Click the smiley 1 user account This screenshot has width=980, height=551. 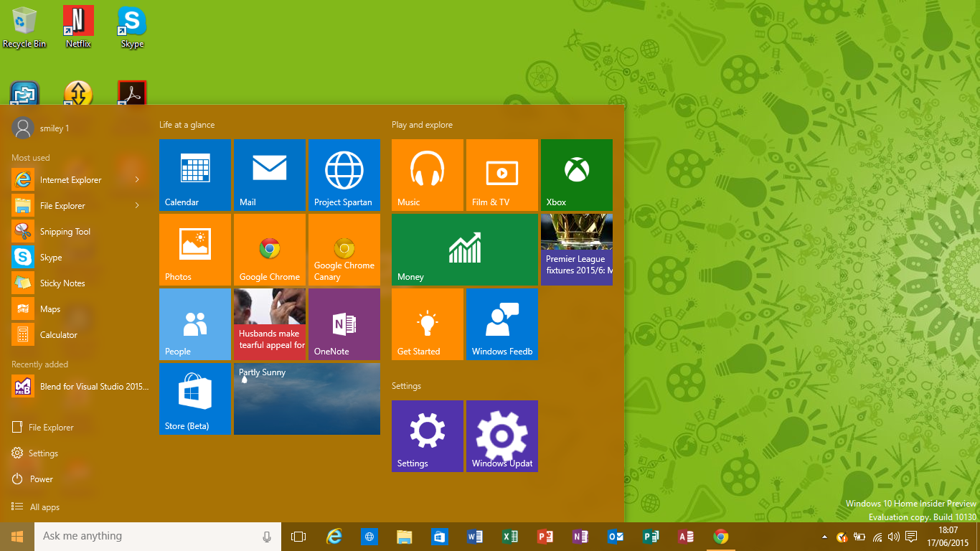point(41,128)
